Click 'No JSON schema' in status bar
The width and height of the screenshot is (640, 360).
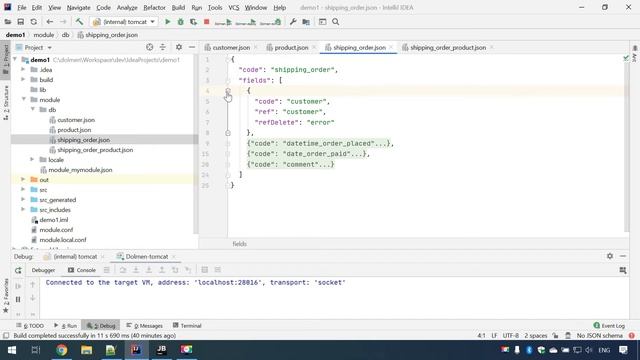tap(599, 336)
